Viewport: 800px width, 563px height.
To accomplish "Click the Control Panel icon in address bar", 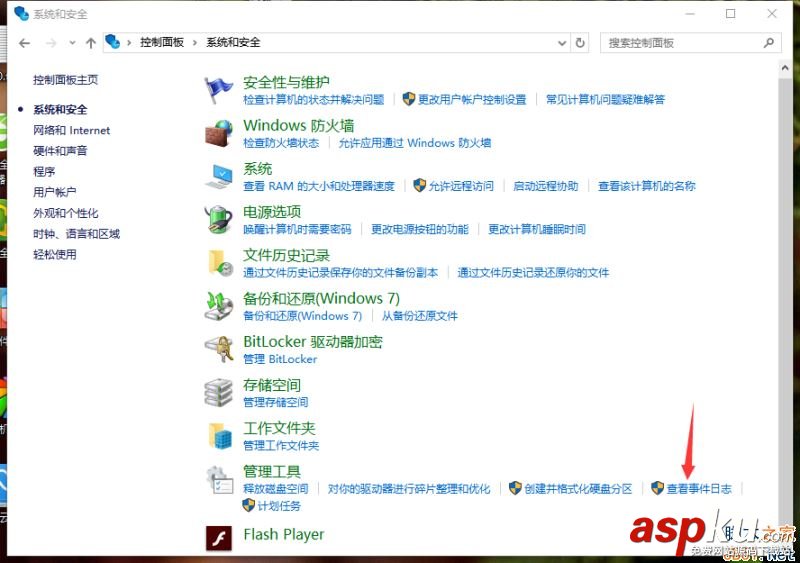I will [x=113, y=42].
